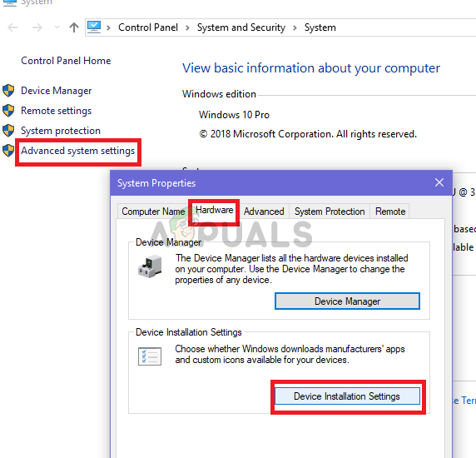The image size is (476, 458).
Task: Open Device Installation Settings button
Action: click(347, 396)
